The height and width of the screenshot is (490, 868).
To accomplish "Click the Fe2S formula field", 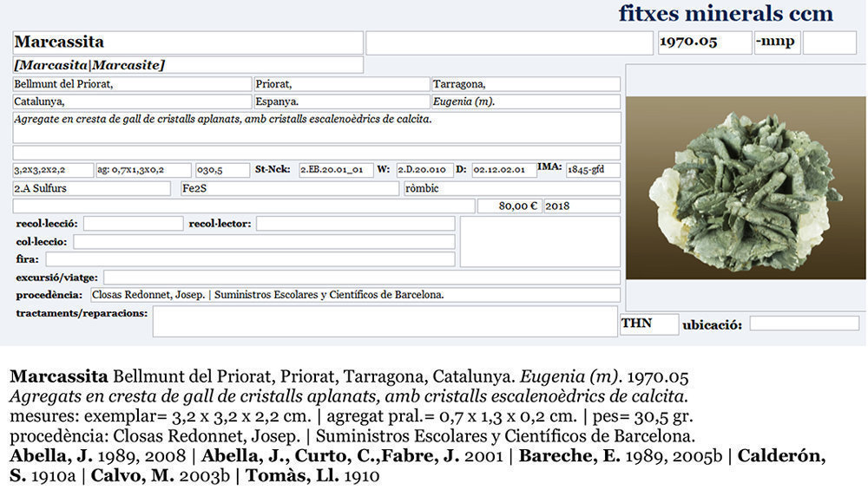I will 290,188.
